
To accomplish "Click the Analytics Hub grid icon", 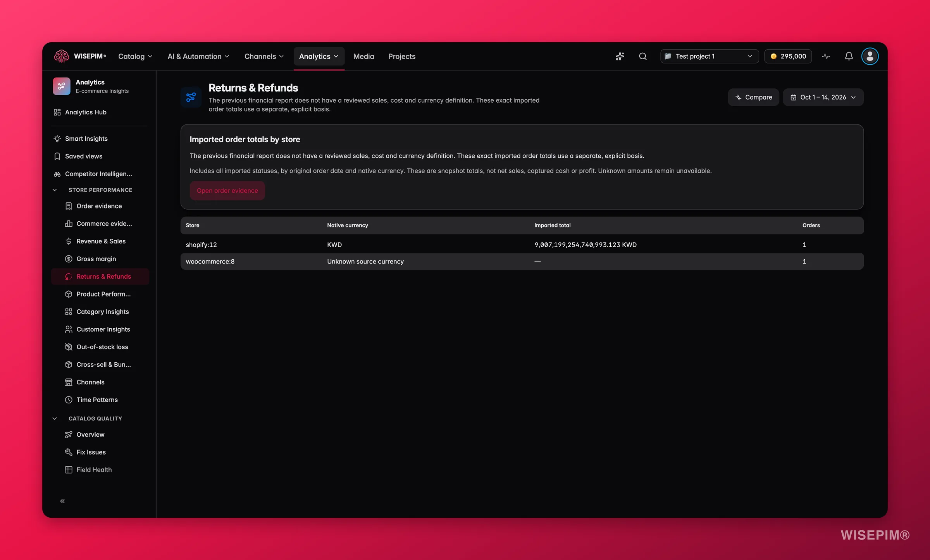I will coord(57,112).
